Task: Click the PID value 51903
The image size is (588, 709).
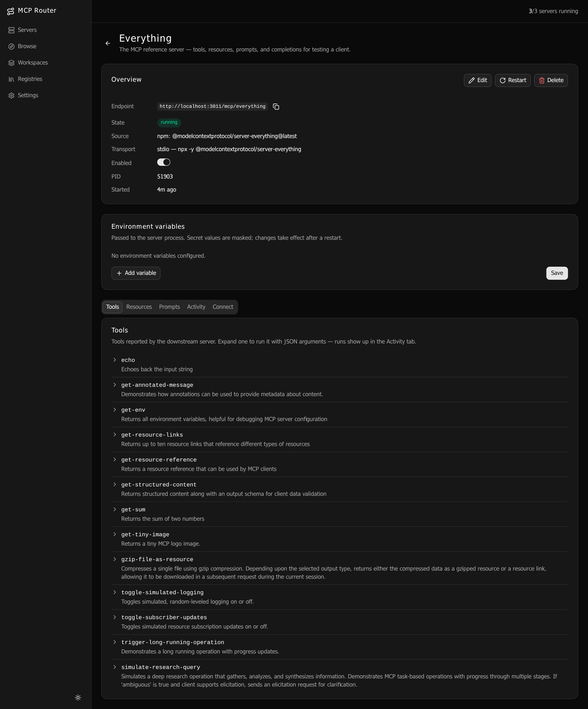Action: coord(165,177)
